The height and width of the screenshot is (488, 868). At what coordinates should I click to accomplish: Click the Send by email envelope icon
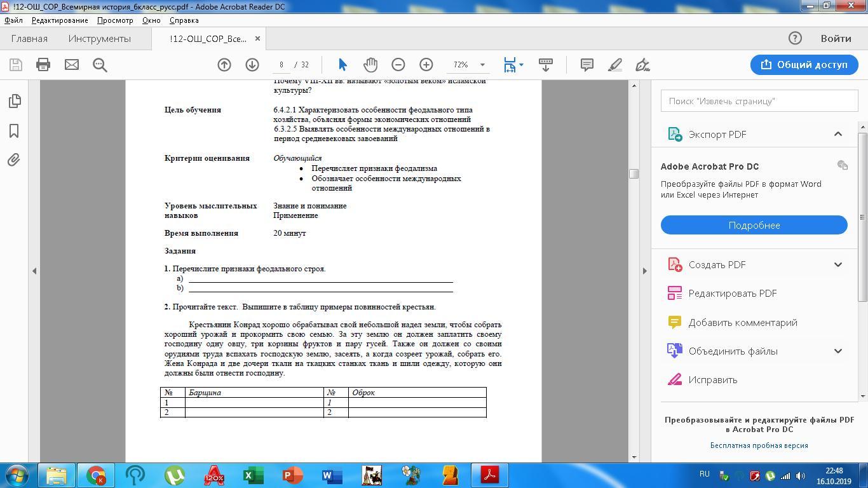(x=72, y=65)
